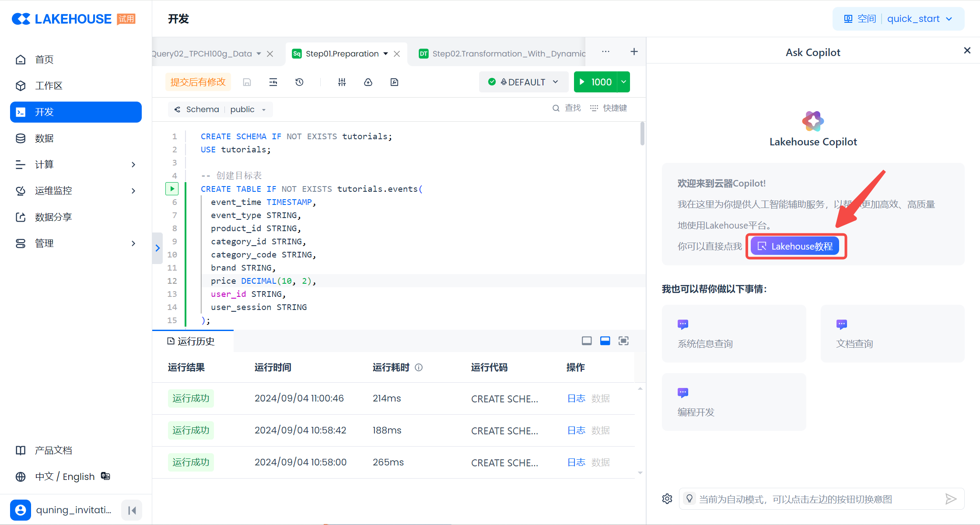The image size is (980, 525).
Task: Click the cloud upload submit icon
Action: point(368,82)
